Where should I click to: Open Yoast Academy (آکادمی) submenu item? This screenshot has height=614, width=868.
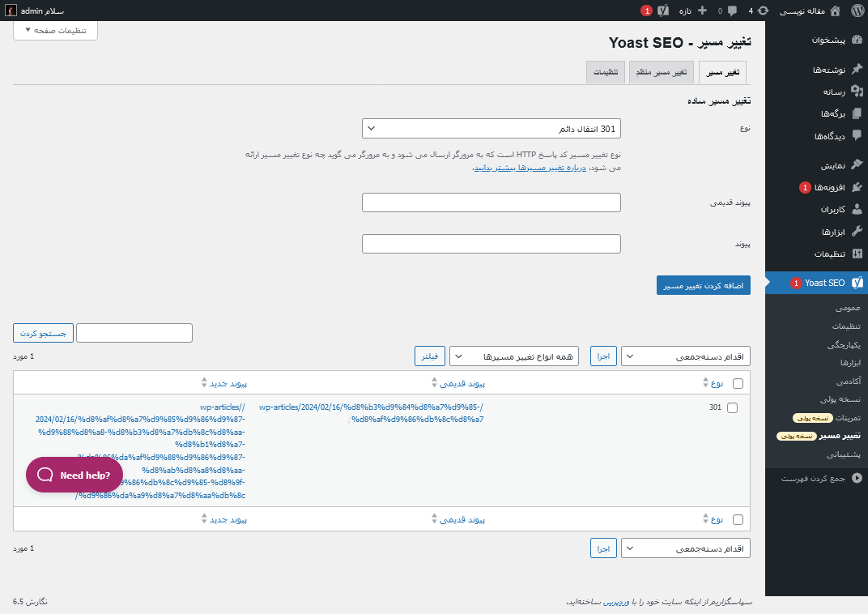coord(849,381)
